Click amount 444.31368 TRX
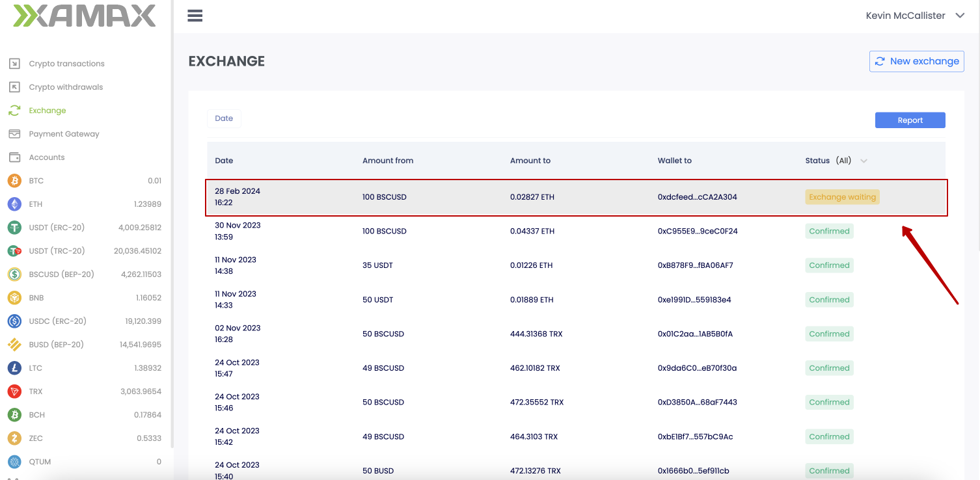980x480 pixels. point(536,334)
